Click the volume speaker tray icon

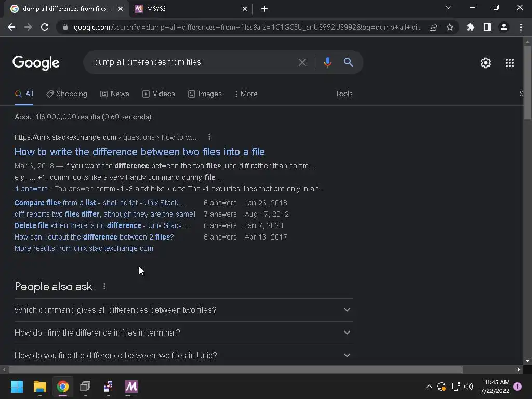point(469,387)
